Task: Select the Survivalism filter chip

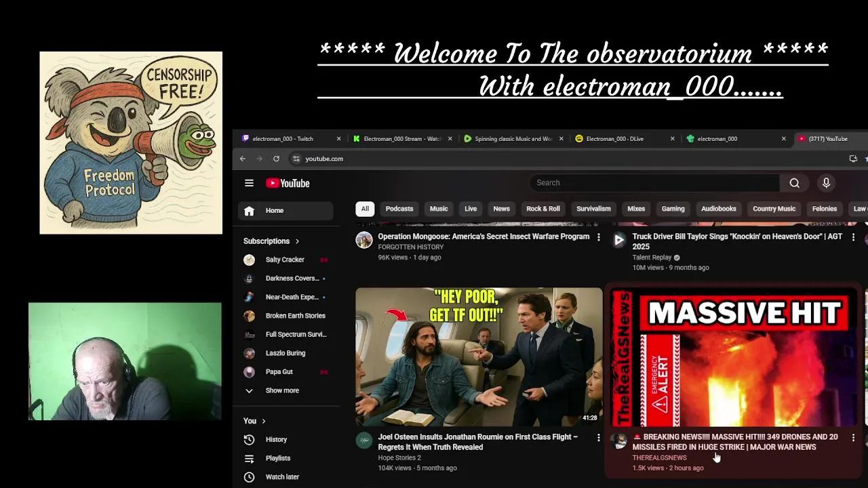Action: pyautogui.click(x=593, y=209)
